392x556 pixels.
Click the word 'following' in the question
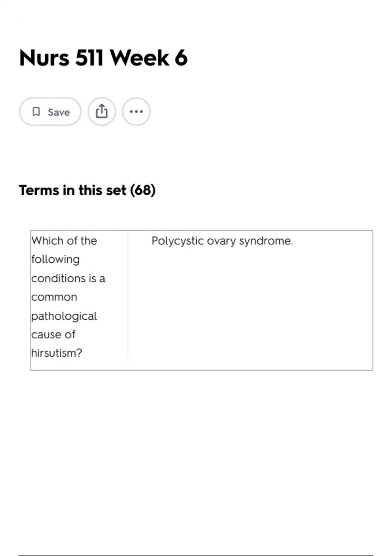pyautogui.click(x=56, y=260)
